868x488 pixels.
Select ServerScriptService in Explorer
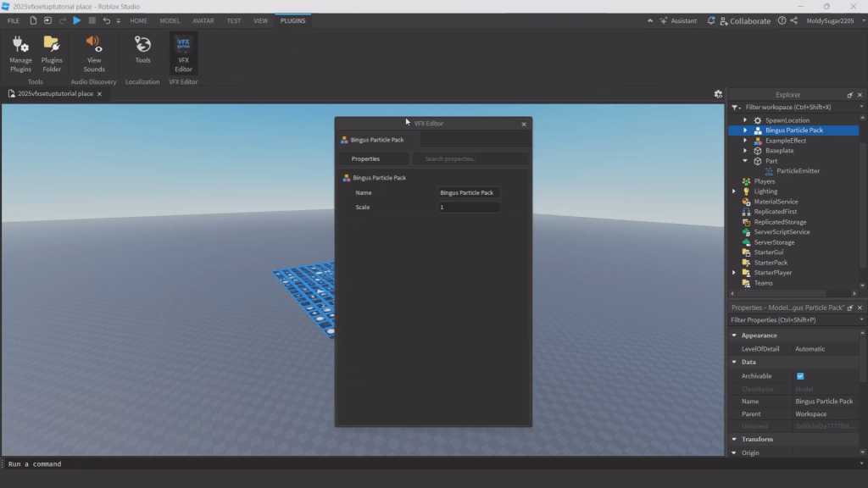(782, 232)
